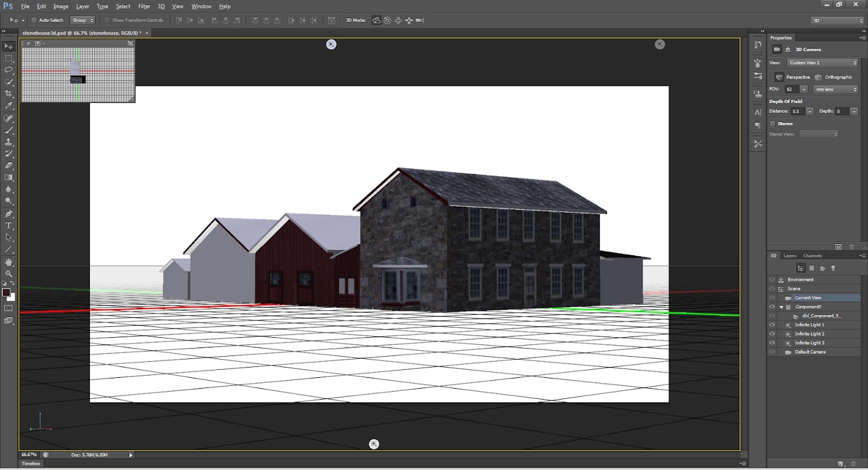868x470 pixels.
Task: Select the Rectangular Marquee tool
Action: 9,58
